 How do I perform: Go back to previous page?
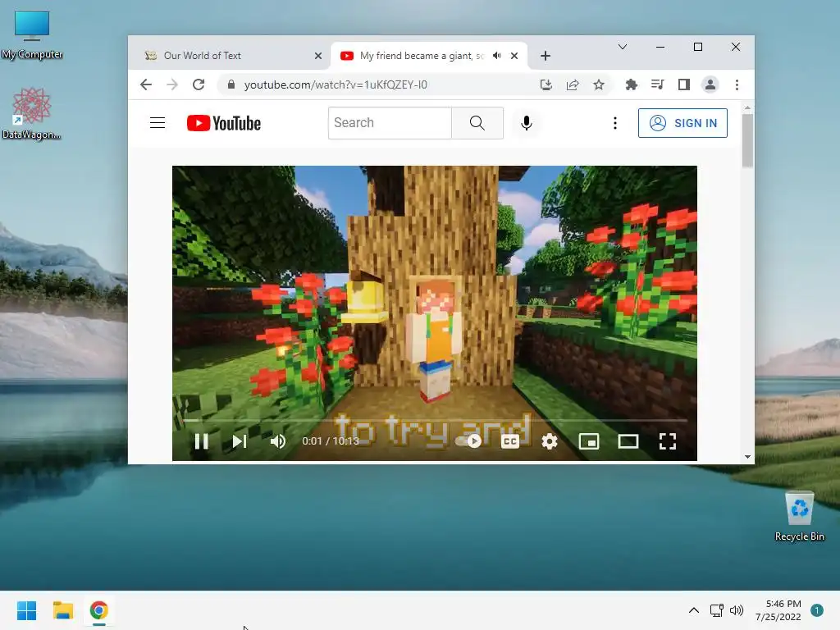point(146,84)
